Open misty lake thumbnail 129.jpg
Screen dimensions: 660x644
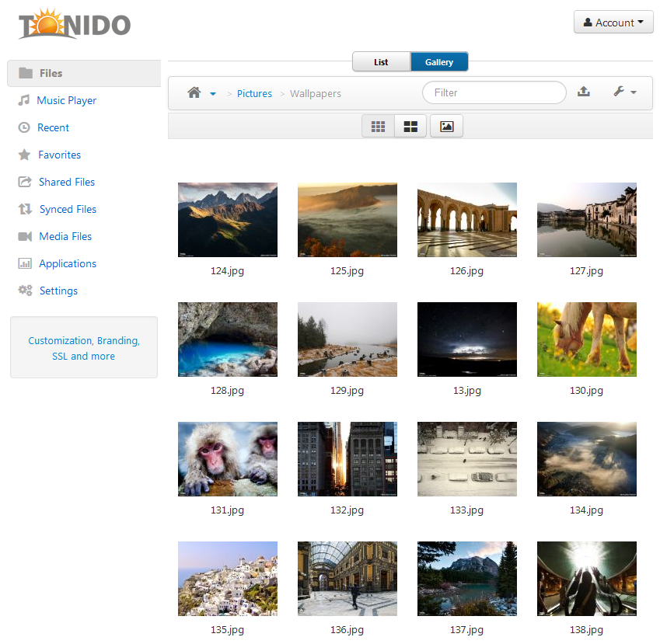tap(347, 339)
